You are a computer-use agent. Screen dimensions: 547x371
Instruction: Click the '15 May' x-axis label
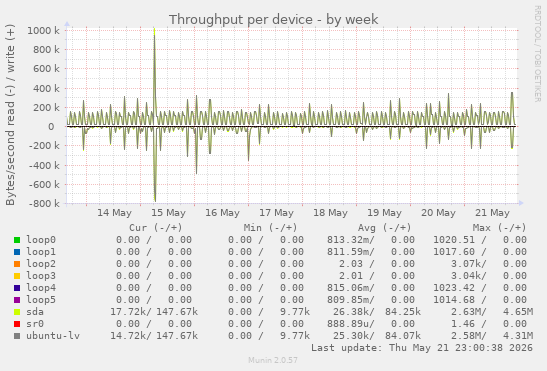(168, 213)
